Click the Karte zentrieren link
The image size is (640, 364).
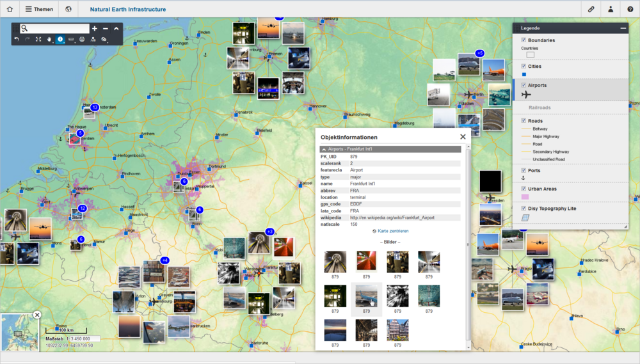392,231
